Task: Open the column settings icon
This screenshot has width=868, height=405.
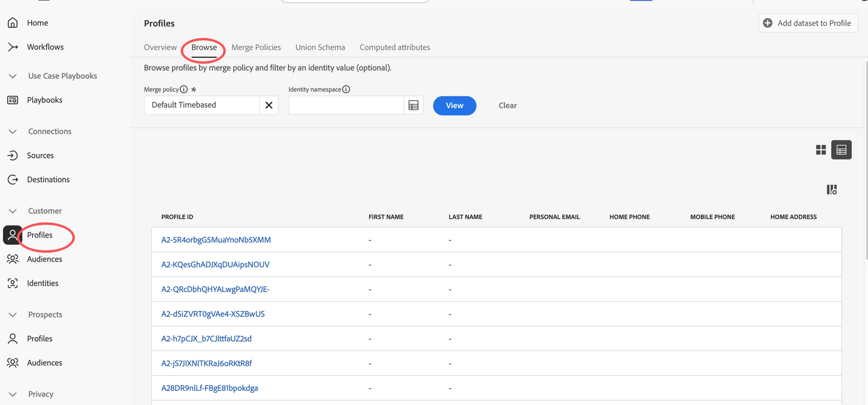Action: pyautogui.click(x=832, y=190)
